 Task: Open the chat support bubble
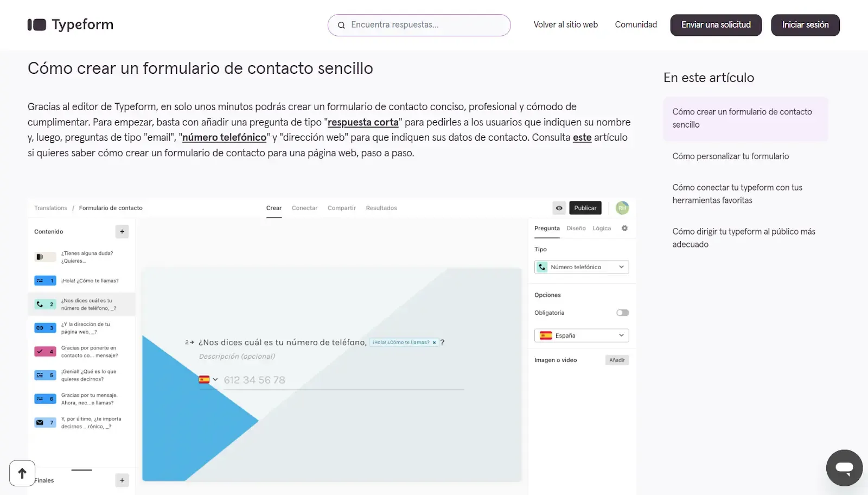(844, 468)
